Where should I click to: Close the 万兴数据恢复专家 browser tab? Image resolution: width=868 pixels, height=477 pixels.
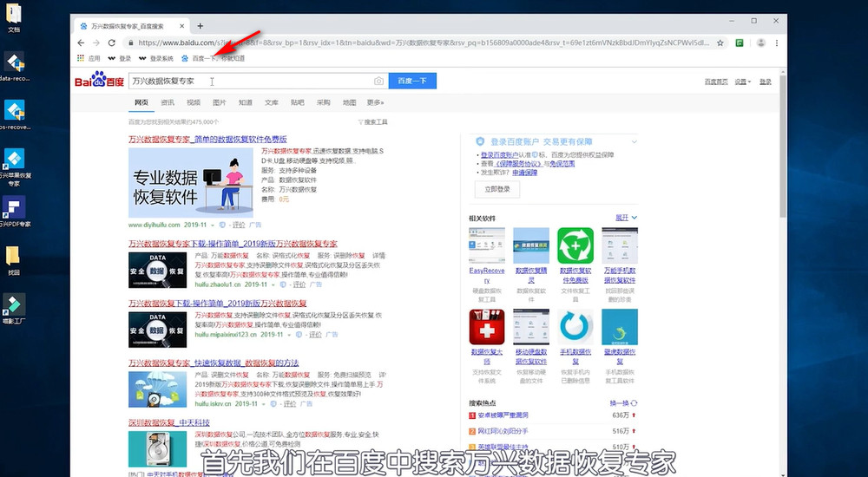pyautogui.click(x=182, y=26)
